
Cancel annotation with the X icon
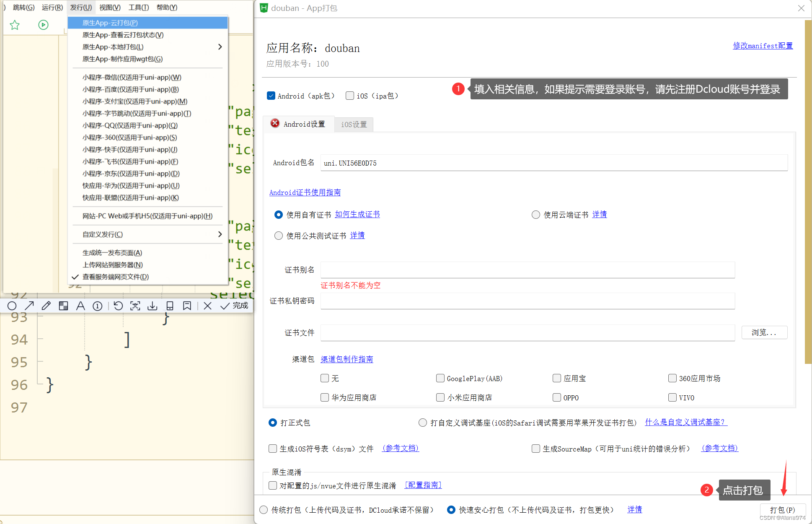[x=207, y=306]
